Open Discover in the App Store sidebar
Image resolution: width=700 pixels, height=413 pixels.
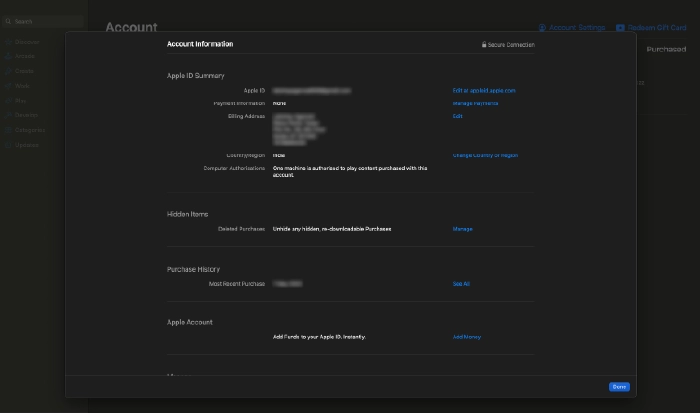27,42
